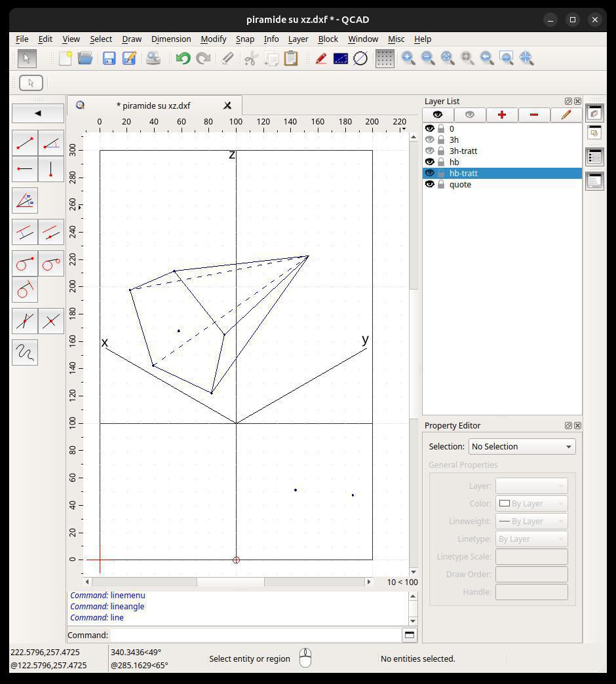Open the Snap menu
The height and width of the screenshot is (684, 616).
[x=244, y=39]
